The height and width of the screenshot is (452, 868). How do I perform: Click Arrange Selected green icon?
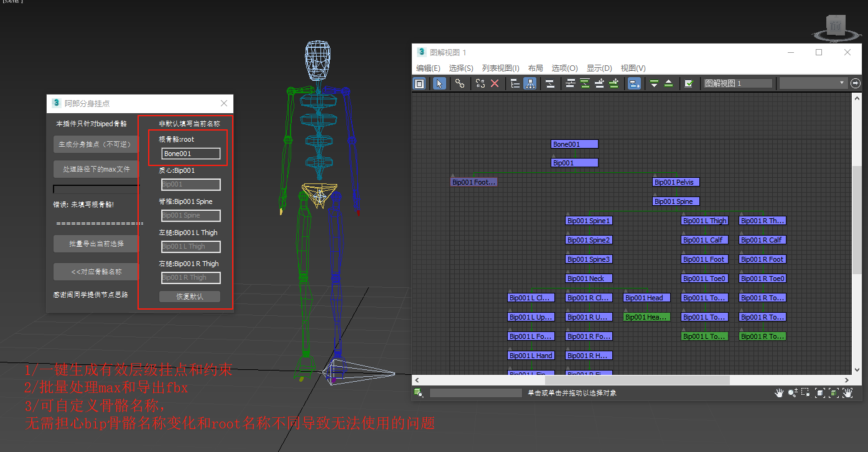pyautogui.click(x=585, y=83)
